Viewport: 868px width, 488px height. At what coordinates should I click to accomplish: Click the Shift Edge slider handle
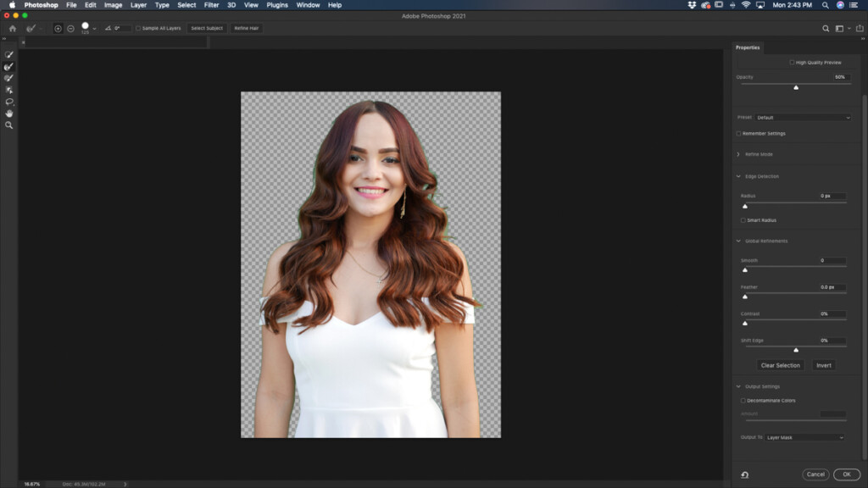click(796, 350)
